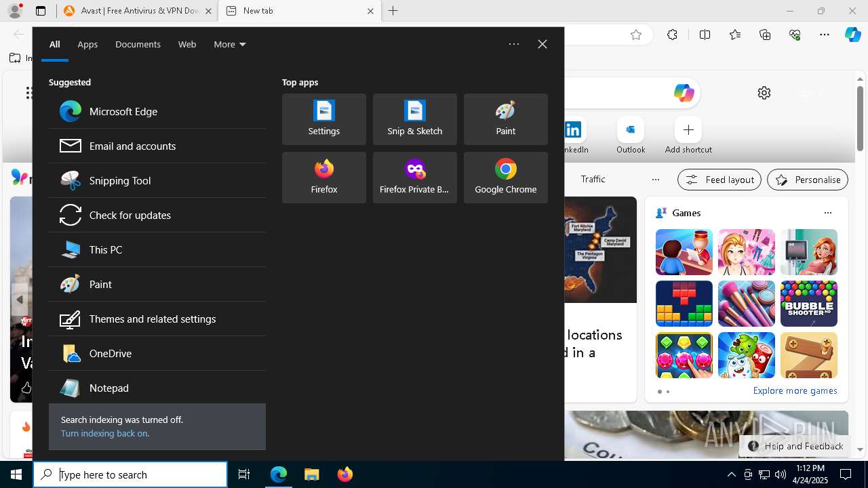The width and height of the screenshot is (868, 488).
Task: Open the block puzzle game thumbnail
Action: pyautogui.click(x=684, y=304)
